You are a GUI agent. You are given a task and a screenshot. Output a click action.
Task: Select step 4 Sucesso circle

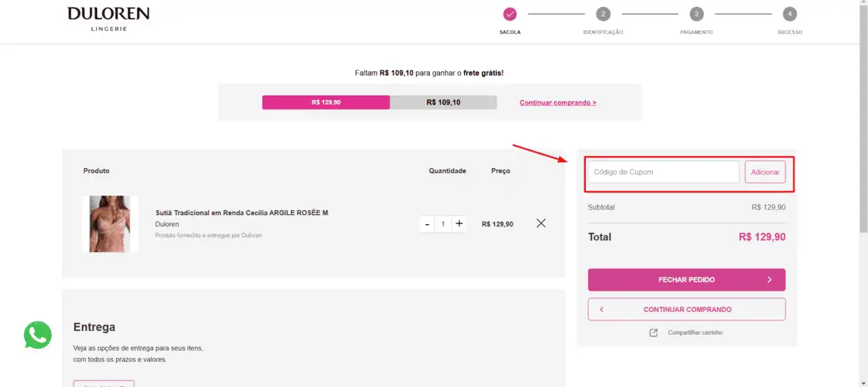(789, 14)
